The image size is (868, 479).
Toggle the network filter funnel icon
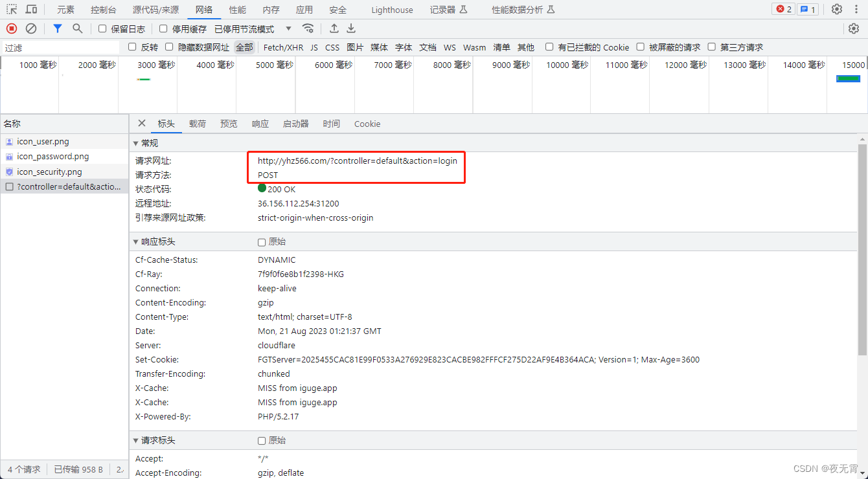[x=58, y=28]
